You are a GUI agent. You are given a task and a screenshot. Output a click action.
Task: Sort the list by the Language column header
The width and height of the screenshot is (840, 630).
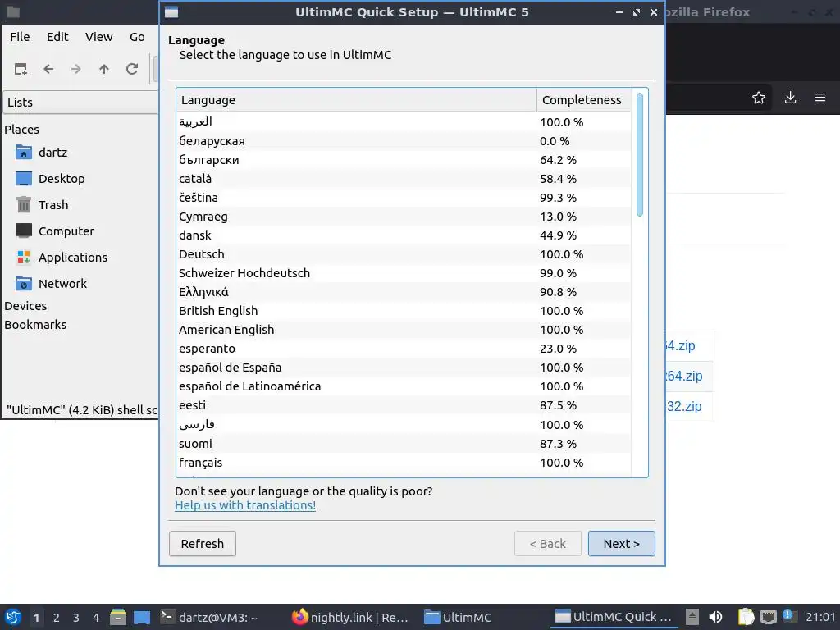pyautogui.click(x=356, y=99)
